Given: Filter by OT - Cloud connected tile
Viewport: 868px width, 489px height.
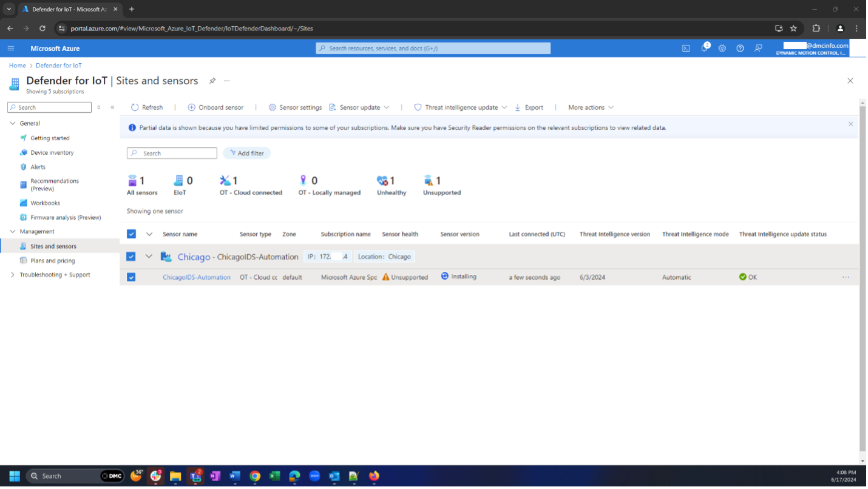Looking at the screenshot, I should 251,185.
